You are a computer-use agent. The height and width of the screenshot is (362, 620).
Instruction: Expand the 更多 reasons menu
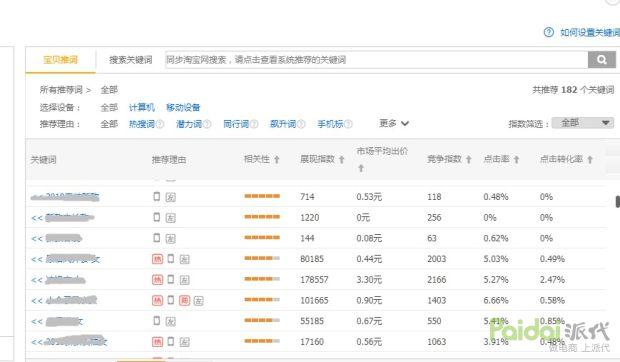point(394,123)
